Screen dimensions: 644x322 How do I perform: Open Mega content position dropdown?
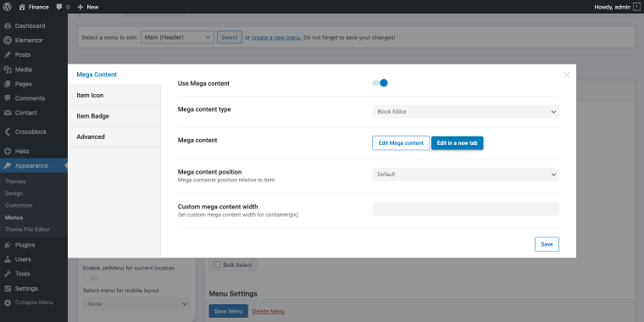click(465, 175)
